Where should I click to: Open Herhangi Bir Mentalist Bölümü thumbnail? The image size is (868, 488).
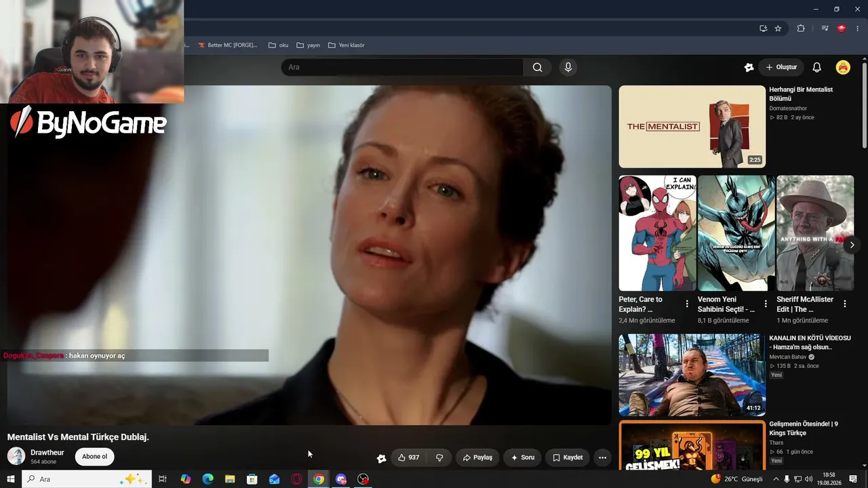coord(692,127)
